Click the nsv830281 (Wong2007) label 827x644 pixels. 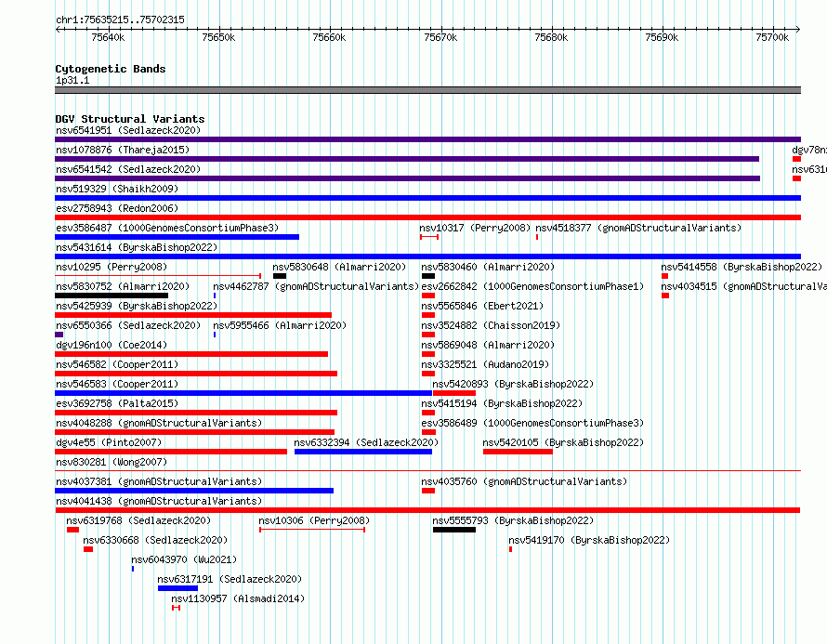[112, 462]
